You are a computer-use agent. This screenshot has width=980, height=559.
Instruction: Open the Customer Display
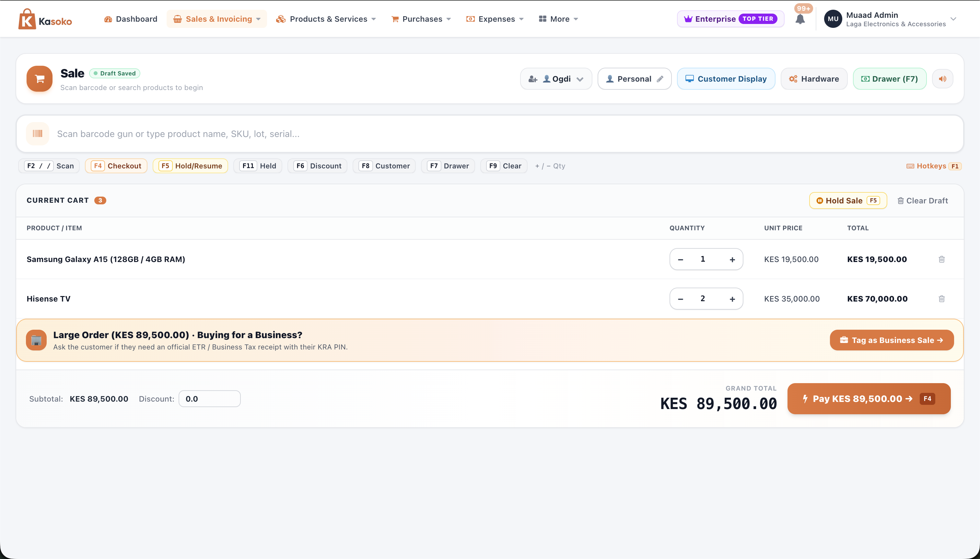click(x=726, y=79)
